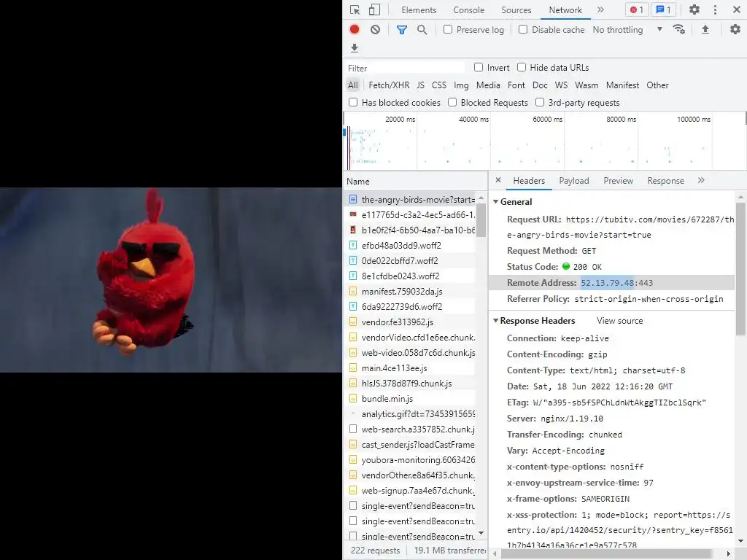747x560 pixels.
Task: Select the Headers tab
Action: tap(529, 181)
